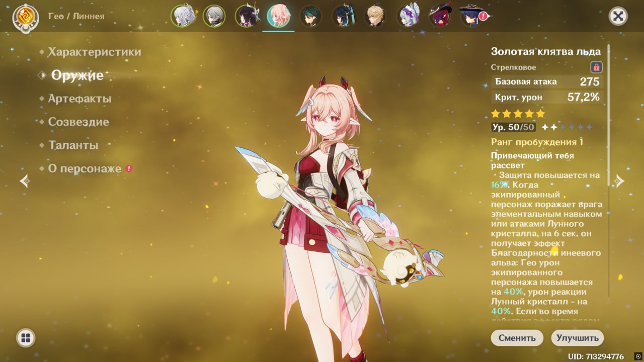Select the maid-headband character avatar
The height and width of the screenshot is (362, 644).
pos(407,16)
